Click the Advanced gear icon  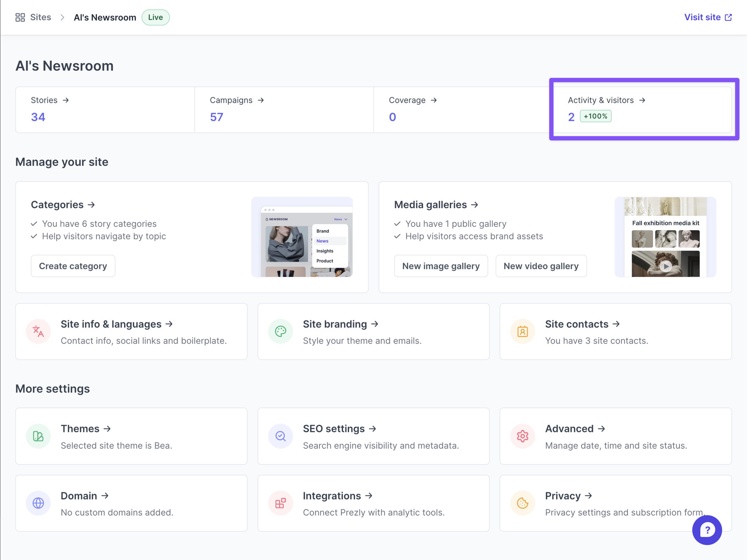(522, 436)
